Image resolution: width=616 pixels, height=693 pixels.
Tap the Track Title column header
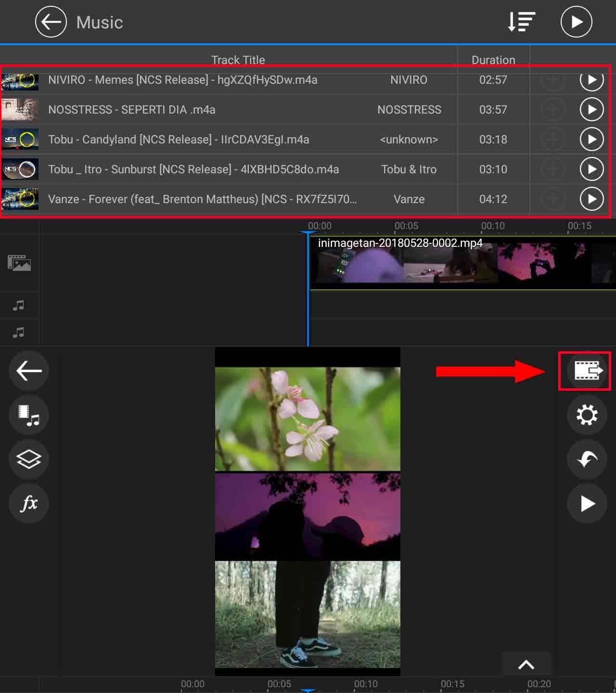click(x=238, y=60)
